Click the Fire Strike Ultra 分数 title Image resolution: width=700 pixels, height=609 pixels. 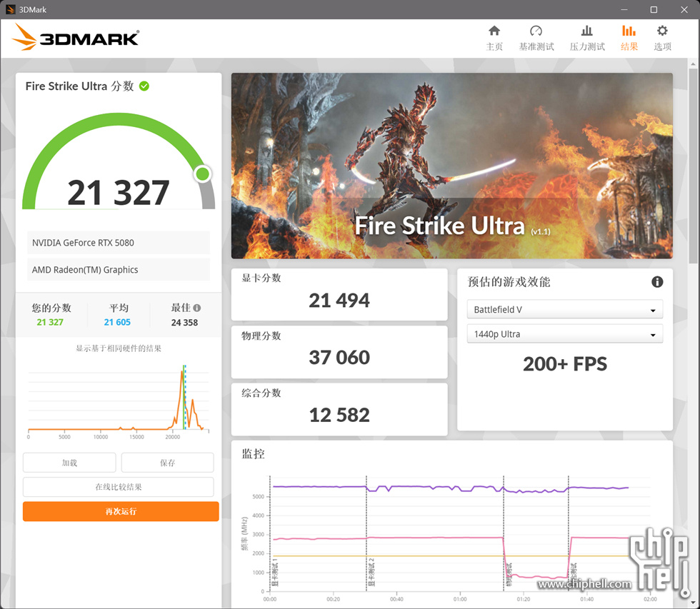pos(79,86)
